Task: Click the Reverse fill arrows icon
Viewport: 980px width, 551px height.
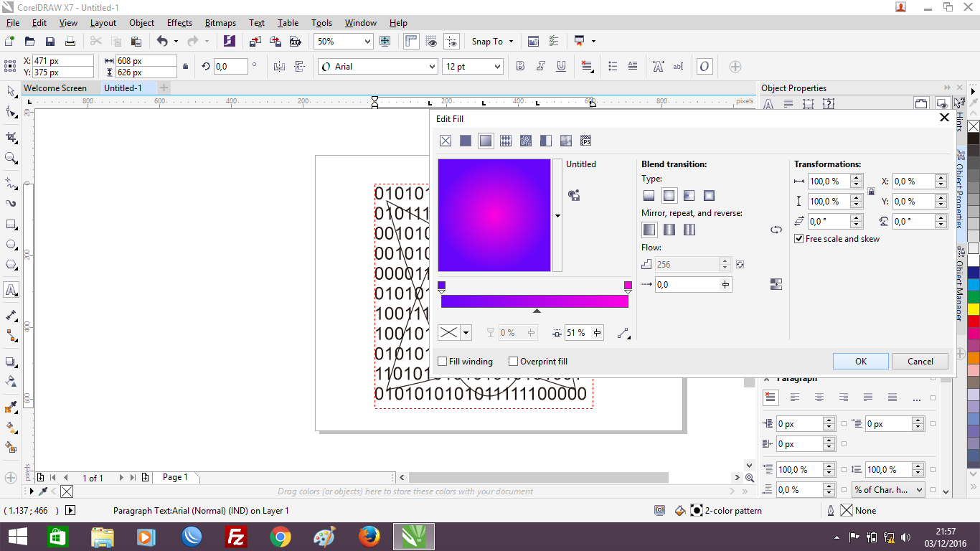Action: pyautogui.click(x=776, y=230)
